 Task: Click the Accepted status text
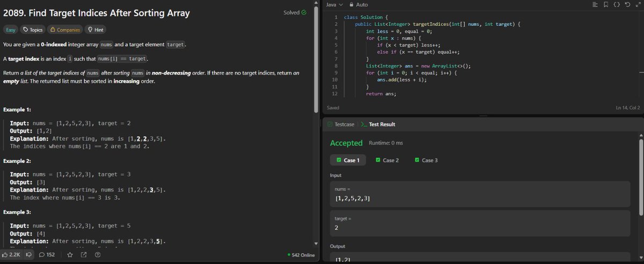(x=346, y=143)
